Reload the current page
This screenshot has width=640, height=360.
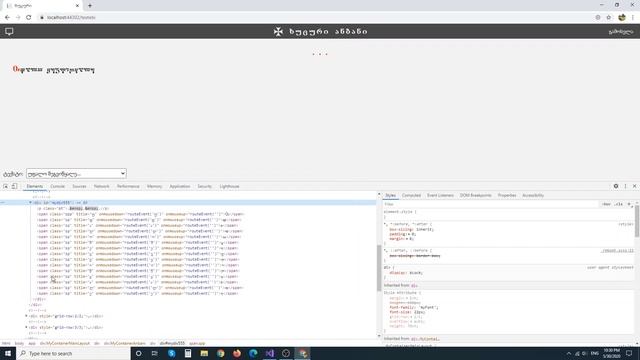click(x=29, y=18)
